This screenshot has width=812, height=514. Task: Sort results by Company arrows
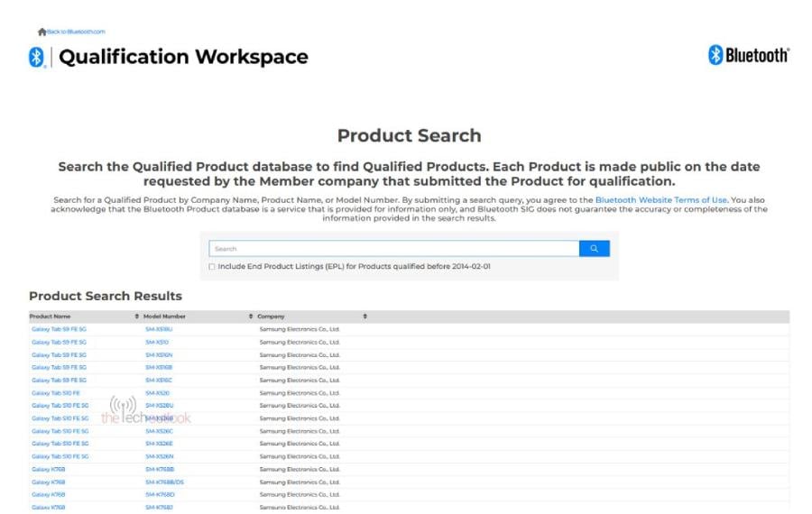[x=364, y=317]
